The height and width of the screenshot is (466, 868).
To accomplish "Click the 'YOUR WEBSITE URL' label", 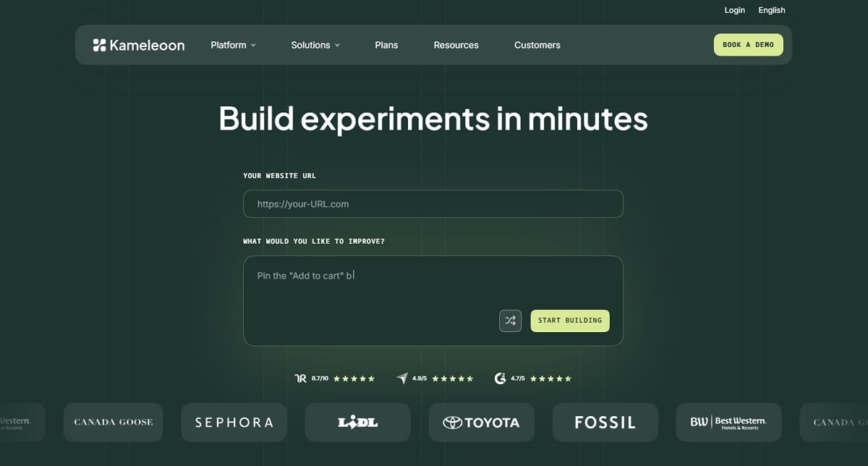I will [279, 176].
